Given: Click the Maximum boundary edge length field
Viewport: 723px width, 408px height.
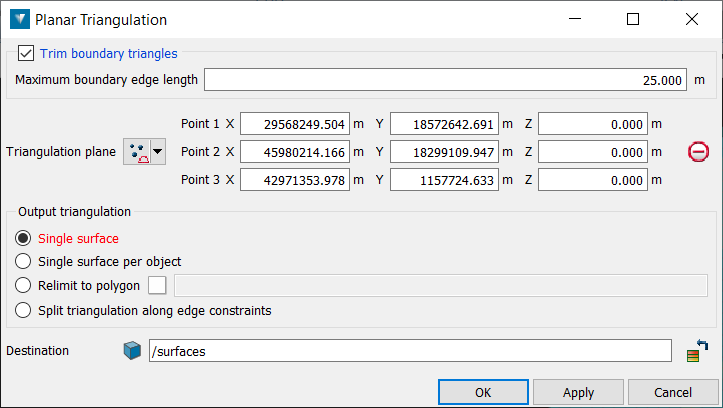Looking at the screenshot, I should (446, 80).
